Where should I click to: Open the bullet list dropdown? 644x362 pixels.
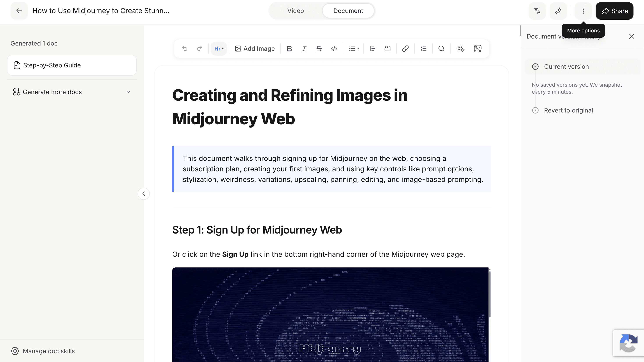click(x=354, y=48)
